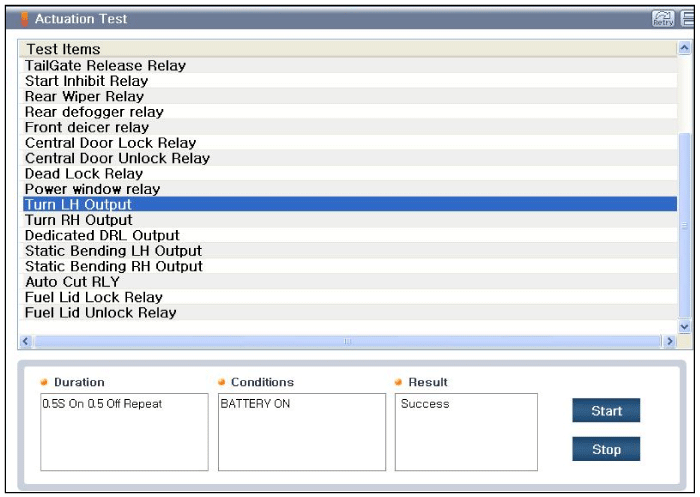
Task: Select Central Door Lock Relay
Action: [110, 143]
